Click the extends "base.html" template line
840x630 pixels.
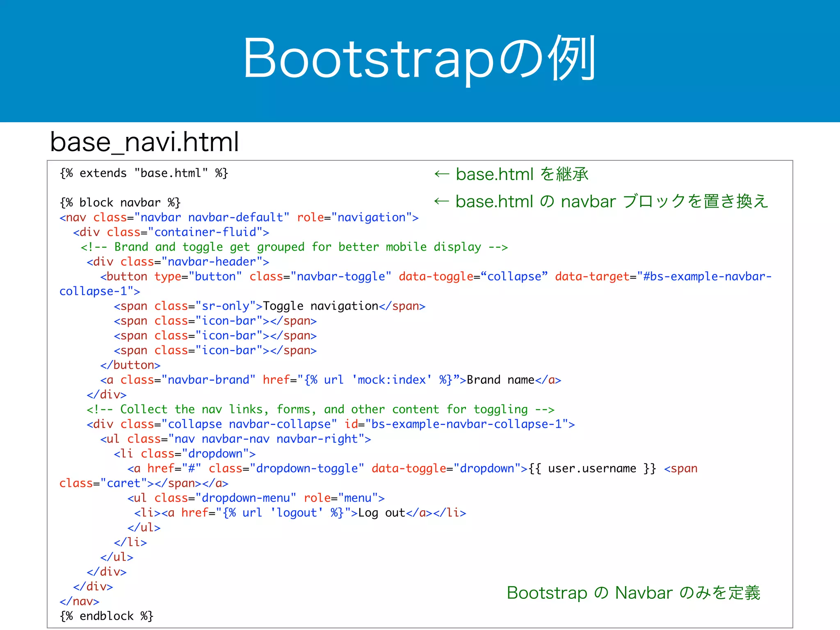point(144,173)
